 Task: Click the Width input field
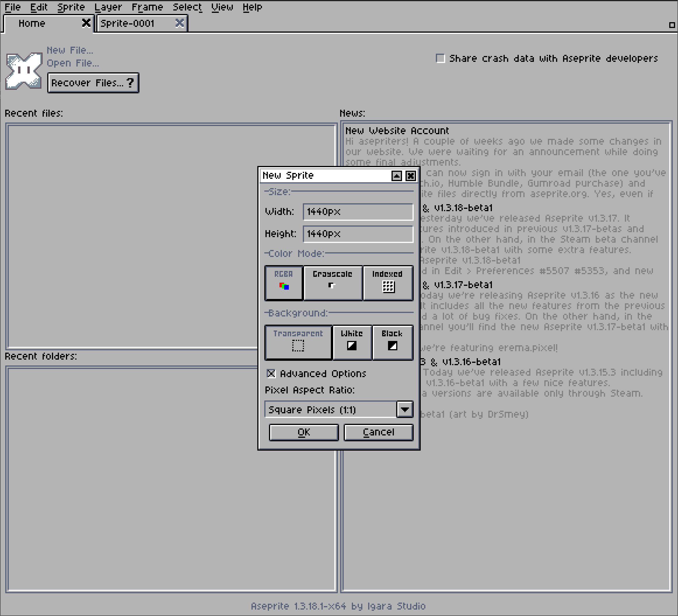point(358,211)
